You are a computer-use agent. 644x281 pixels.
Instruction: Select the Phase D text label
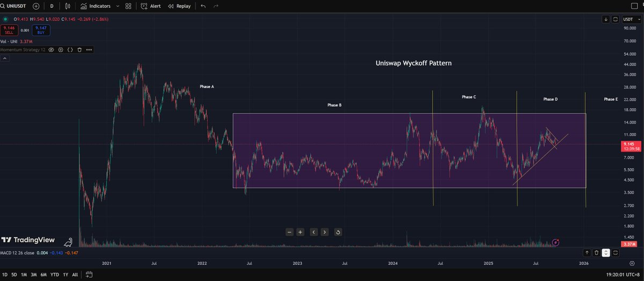coord(551,99)
